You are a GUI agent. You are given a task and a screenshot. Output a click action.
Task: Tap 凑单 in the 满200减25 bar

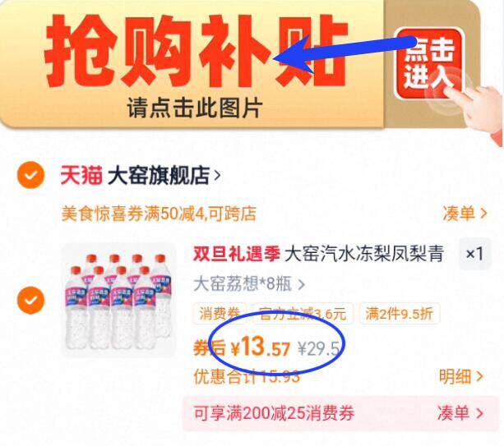click(x=460, y=413)
